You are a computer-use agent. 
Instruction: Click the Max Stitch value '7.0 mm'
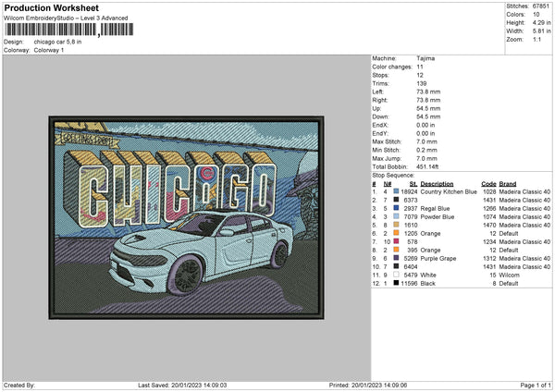pyautogui.click(x=426, y=141)
